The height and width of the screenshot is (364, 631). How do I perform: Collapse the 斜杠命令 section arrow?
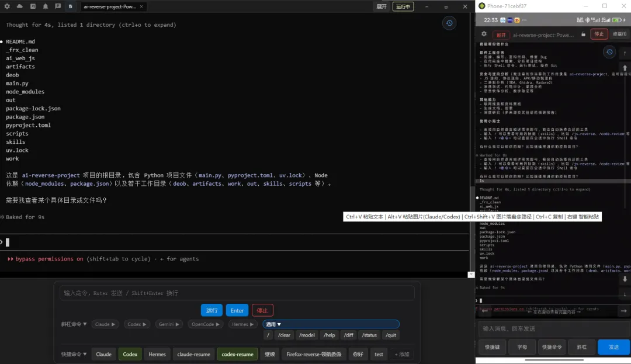pos(85,324)
